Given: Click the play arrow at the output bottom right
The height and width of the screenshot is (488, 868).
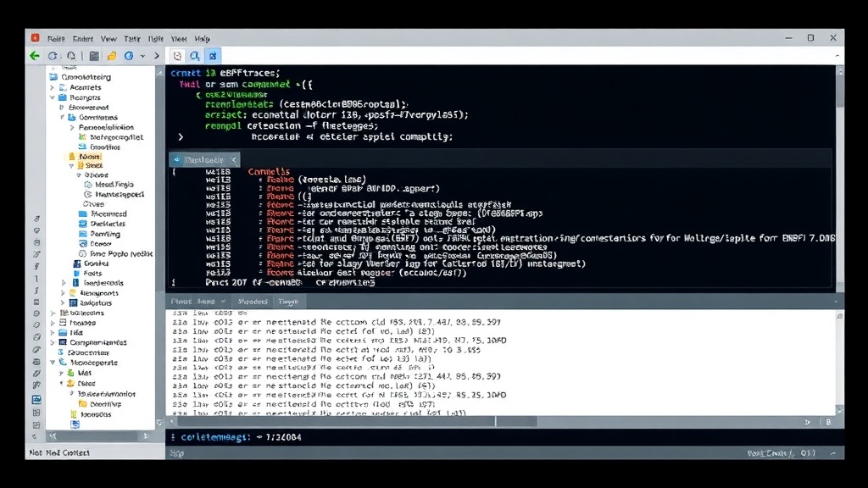Looking at the screenshot, I should [x=808, y=422].
